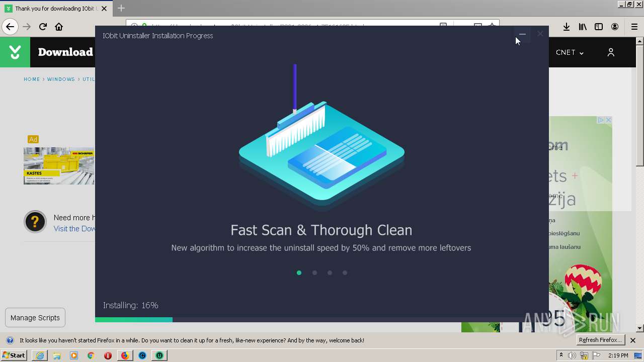Open the Schaefer Kastes ad thumbnail
Image resolution: width=644 pixels, height=362 pixels.
coord(59,166)
